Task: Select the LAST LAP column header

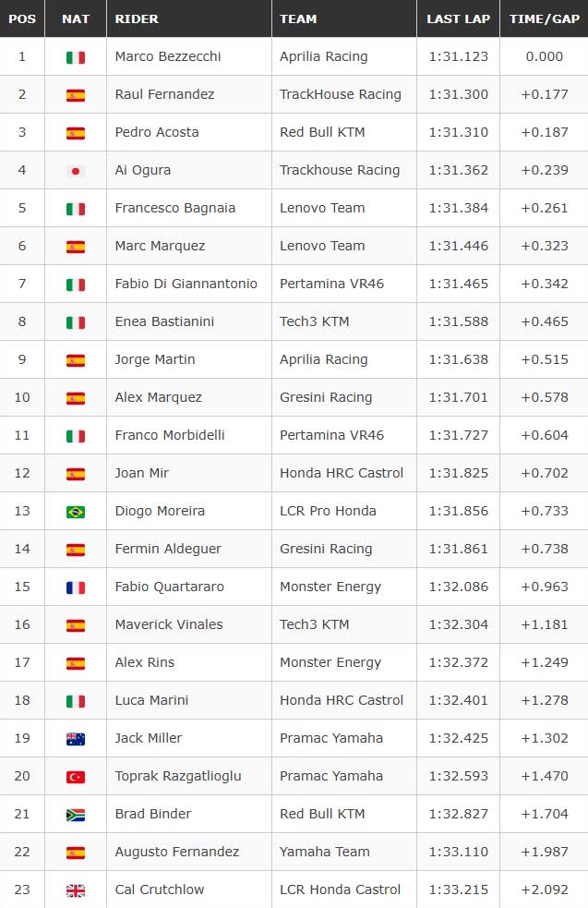Action: [458, 18]
